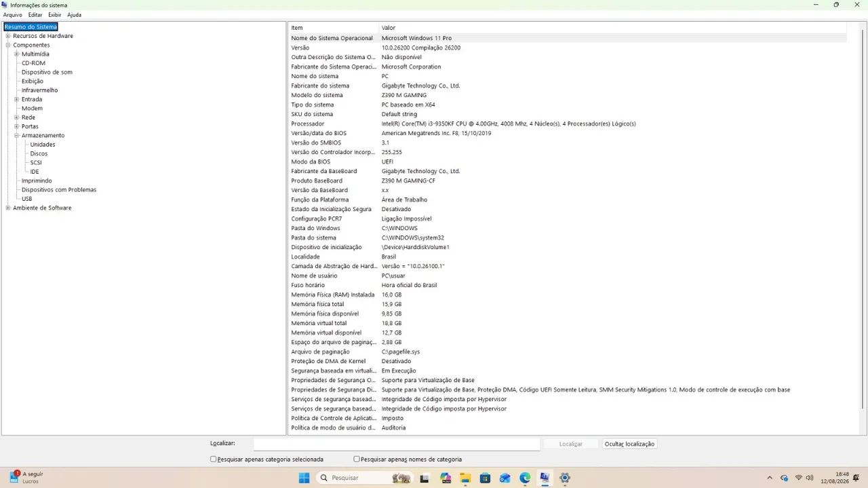Select Imprimindo in the tree
Screen dimensions: 868x488
pos(37,181)
